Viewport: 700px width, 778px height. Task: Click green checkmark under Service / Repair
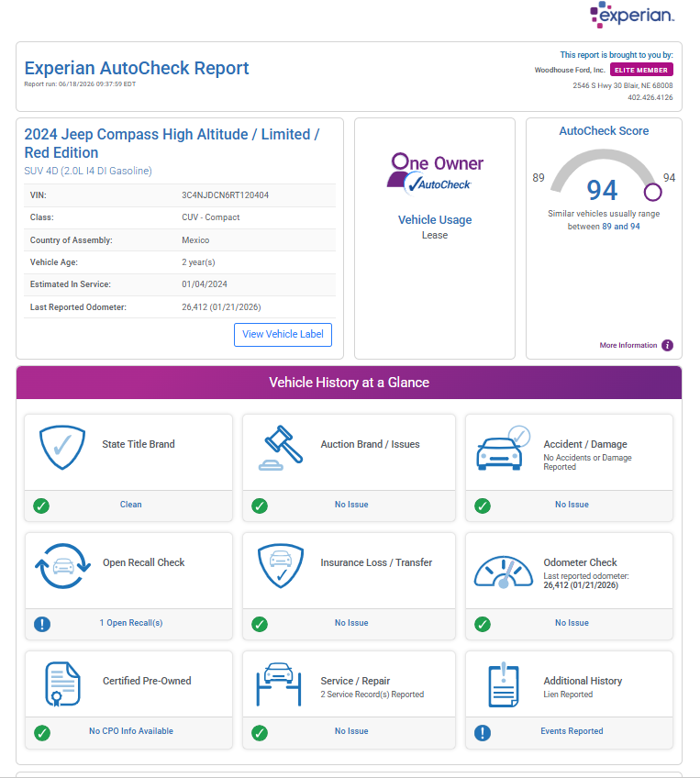click(x=260, y=733)
